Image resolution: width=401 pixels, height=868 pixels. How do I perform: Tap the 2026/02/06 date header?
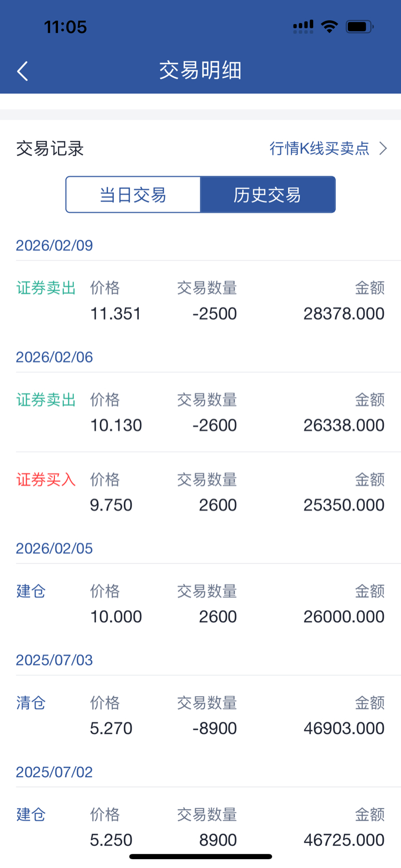pyautogui.click(x=54, y=357)
